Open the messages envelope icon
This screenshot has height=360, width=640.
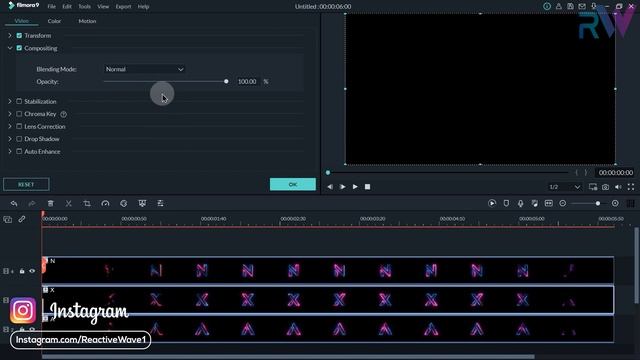point(582,6)
